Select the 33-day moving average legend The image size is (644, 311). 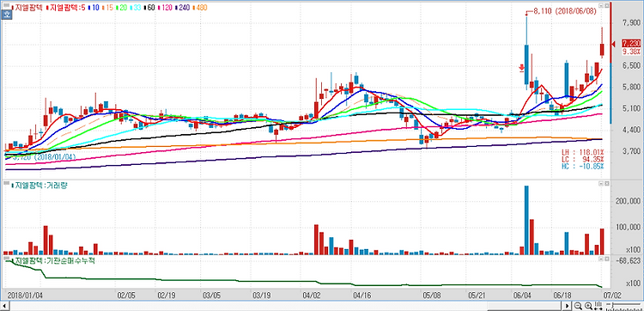(x=136, y=8)
